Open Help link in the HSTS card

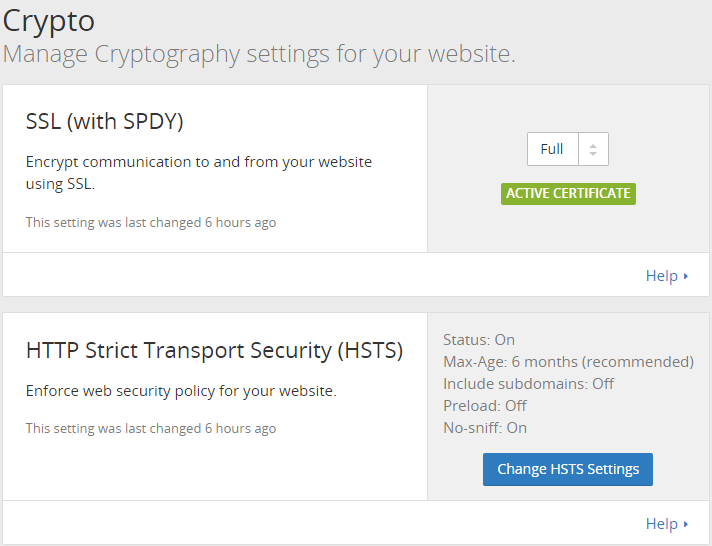[x=661, y=523]
